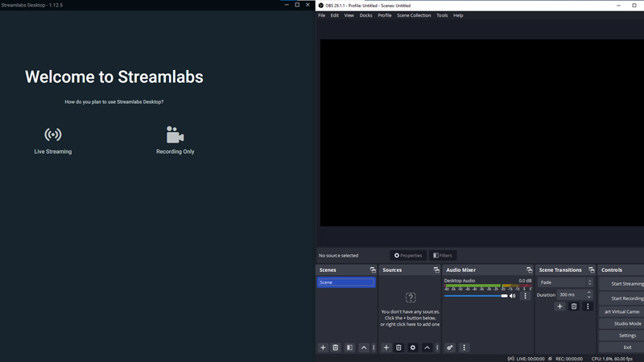Click the Filters button in source toolbar
Viewport: 644px width, 362px height.
point(443,255)
